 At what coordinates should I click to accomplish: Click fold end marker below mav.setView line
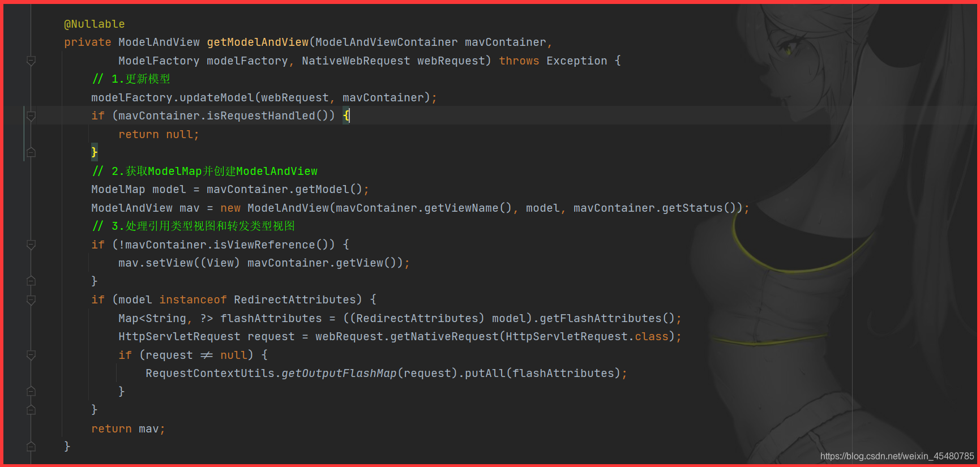pos(31,281)
